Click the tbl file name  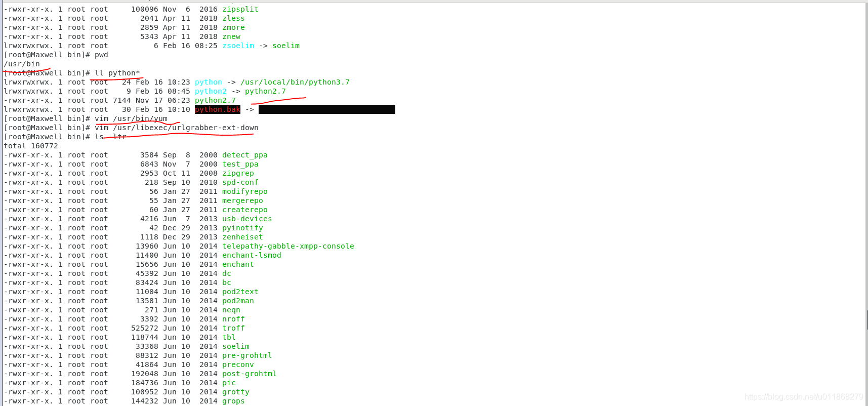pos(229,337)
